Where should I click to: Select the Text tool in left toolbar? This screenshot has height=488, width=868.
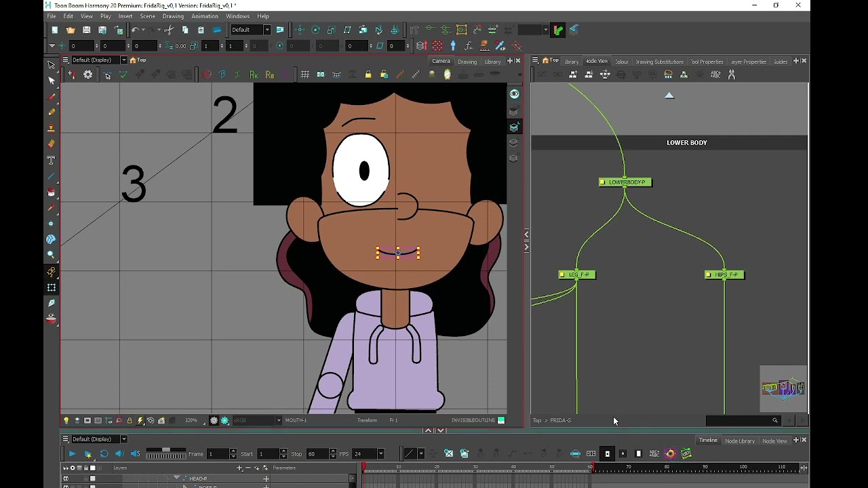pos(51,160)
